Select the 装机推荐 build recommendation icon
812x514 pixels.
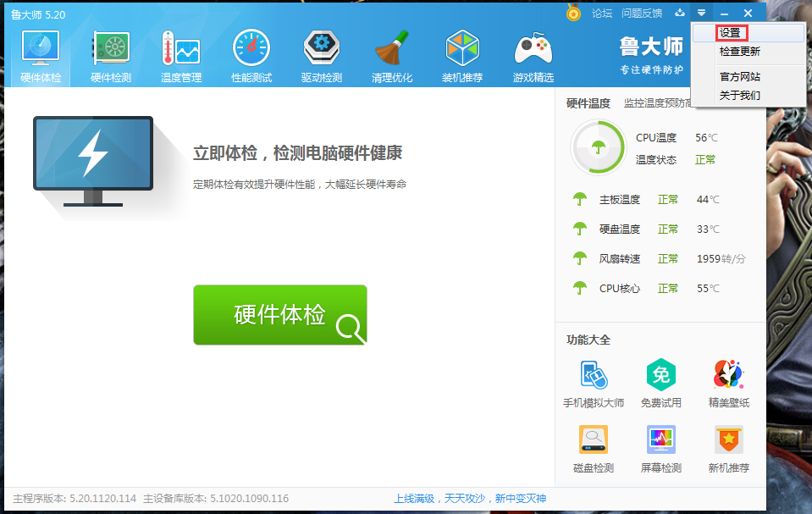click(x=461, y=53)
